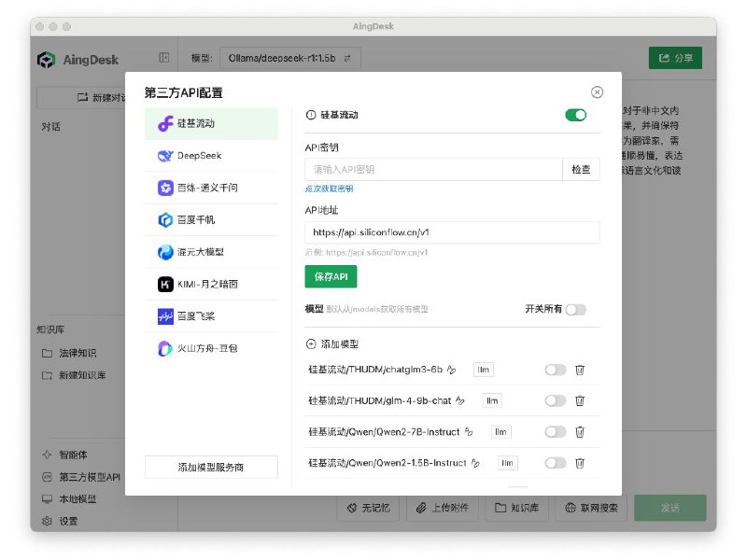Click the 联网搜索 button
This screenshot has height=560, width=747.
[x=591, y=508]
